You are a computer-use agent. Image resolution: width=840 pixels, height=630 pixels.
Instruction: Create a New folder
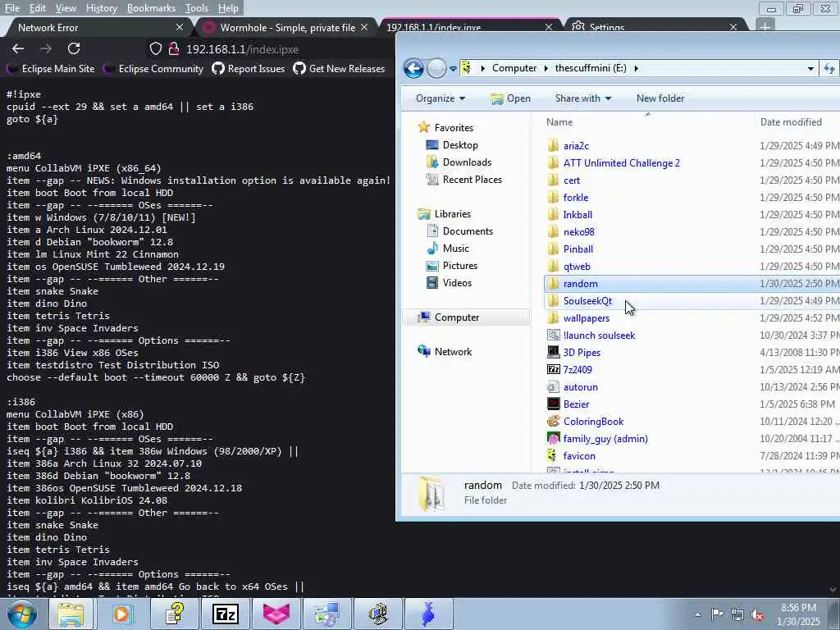click(x=660, y=98)
